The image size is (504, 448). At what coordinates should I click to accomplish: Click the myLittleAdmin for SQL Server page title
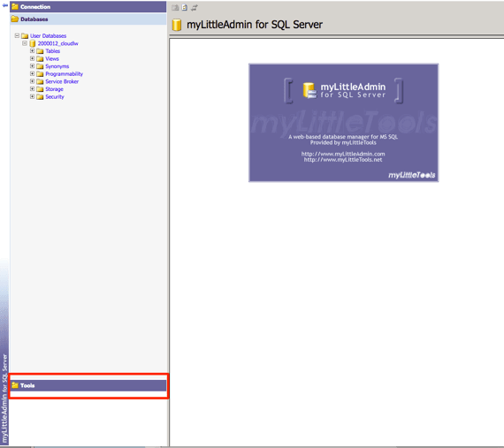[255, 25]
